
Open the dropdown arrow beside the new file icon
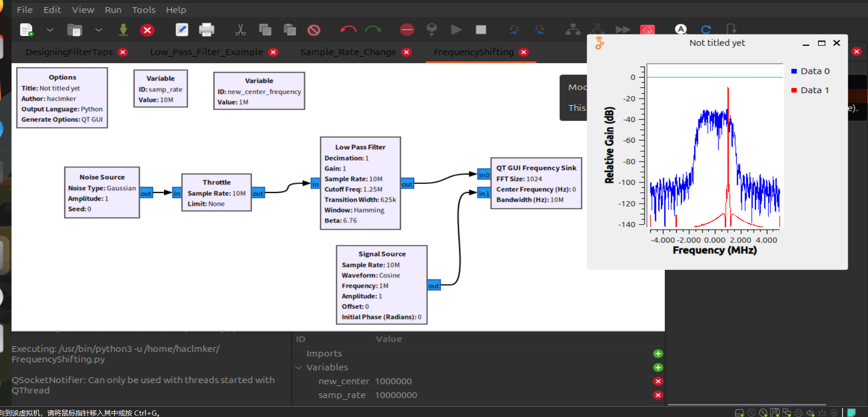(x=50, y=30)
